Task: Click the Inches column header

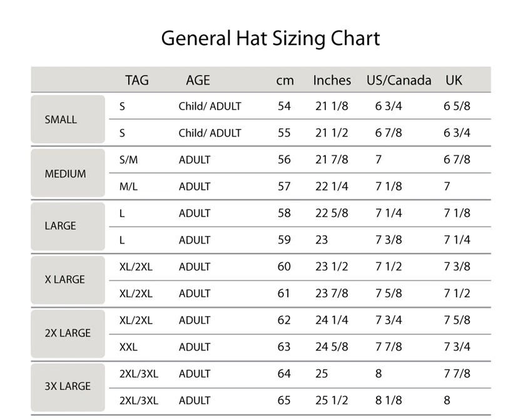Action: click(x=332, y=80)
